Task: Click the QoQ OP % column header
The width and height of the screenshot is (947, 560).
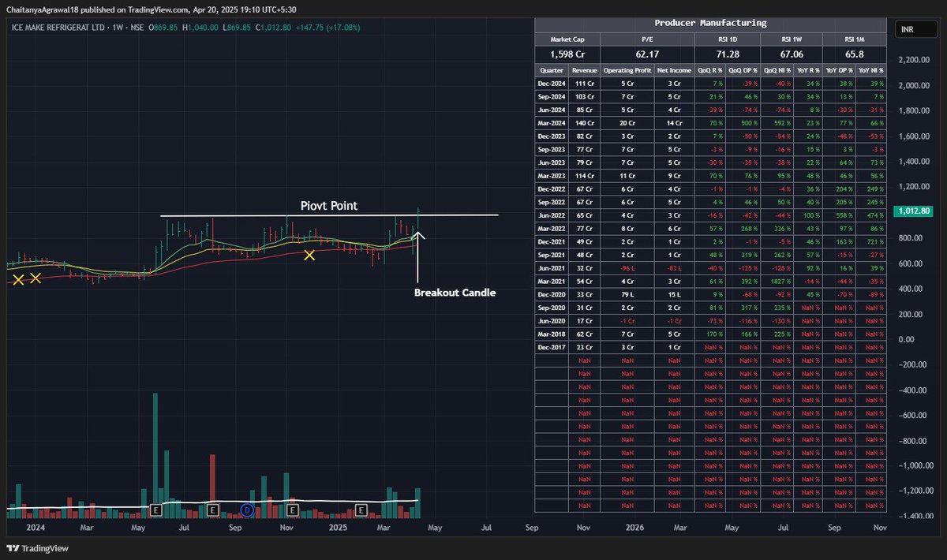Action: pyautogui.click(x=743, y=70)
